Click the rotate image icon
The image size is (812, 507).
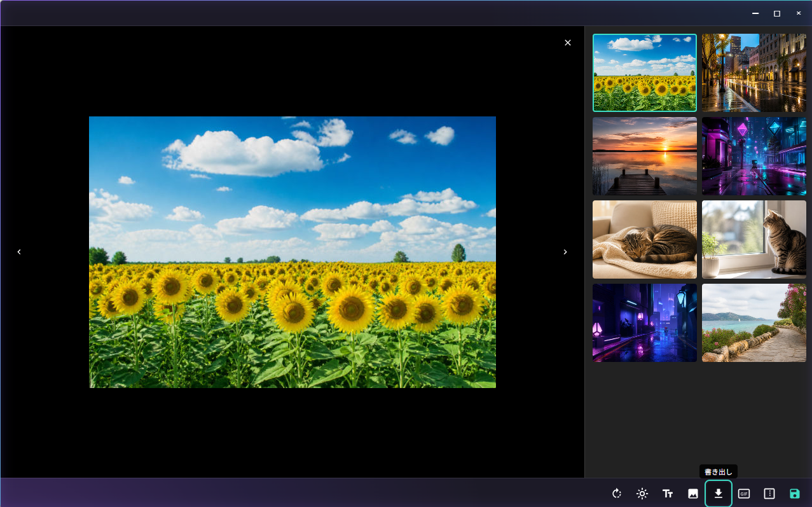617,494
